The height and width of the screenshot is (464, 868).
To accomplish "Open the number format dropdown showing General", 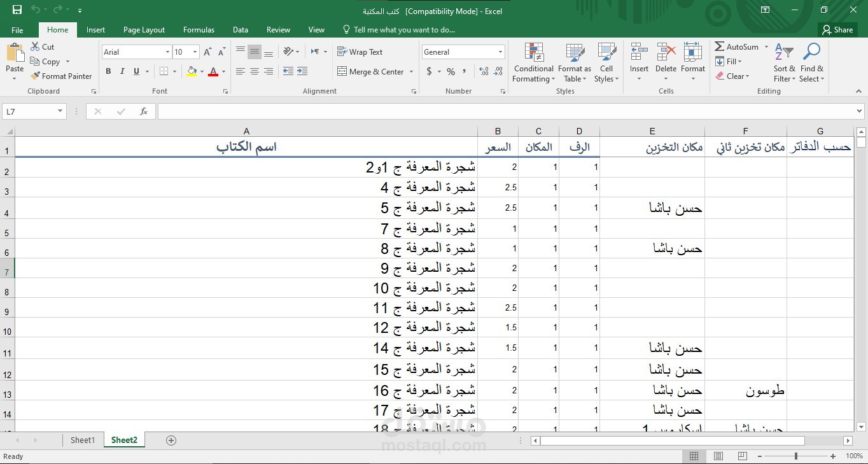I will tap(501, 52).
